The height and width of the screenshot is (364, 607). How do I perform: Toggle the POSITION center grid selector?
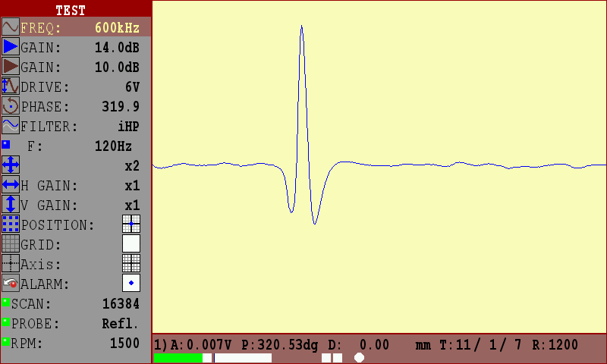point(131,224)
